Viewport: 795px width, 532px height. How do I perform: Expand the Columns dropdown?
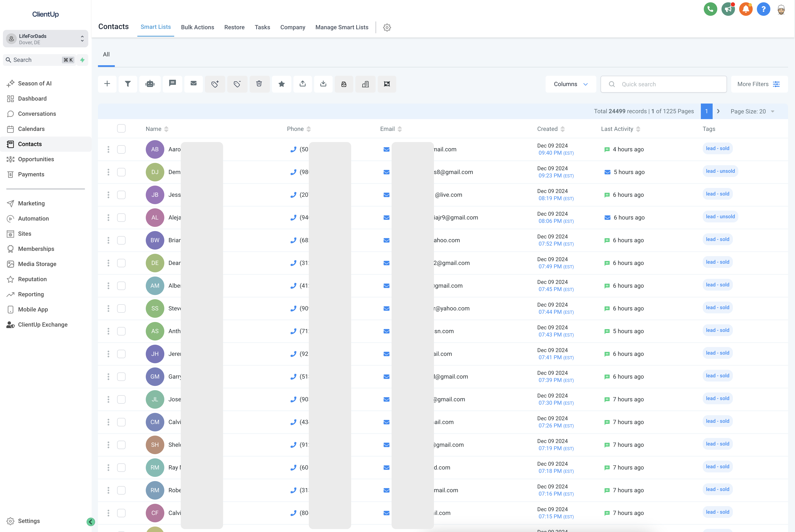(x=570, y=84)
